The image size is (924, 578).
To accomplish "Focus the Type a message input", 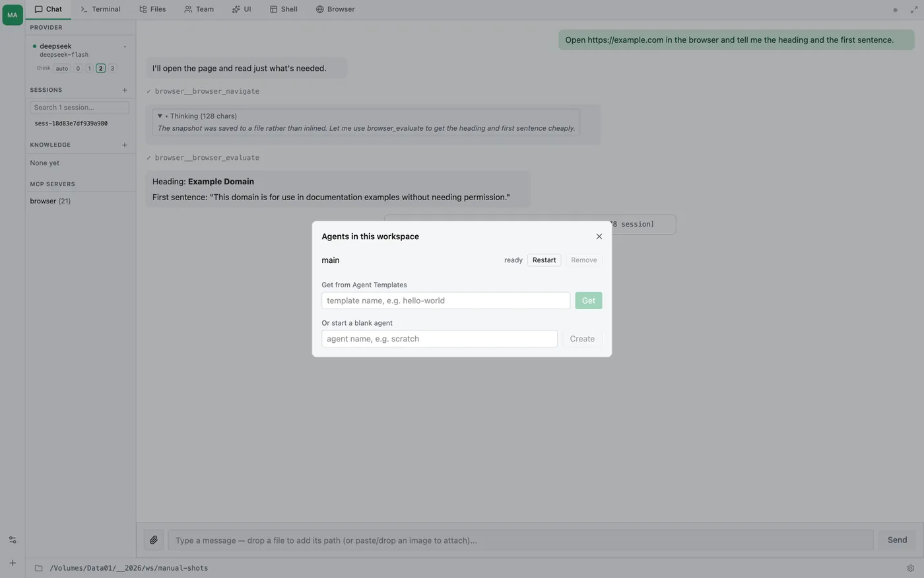I will (x=521, y=540).
